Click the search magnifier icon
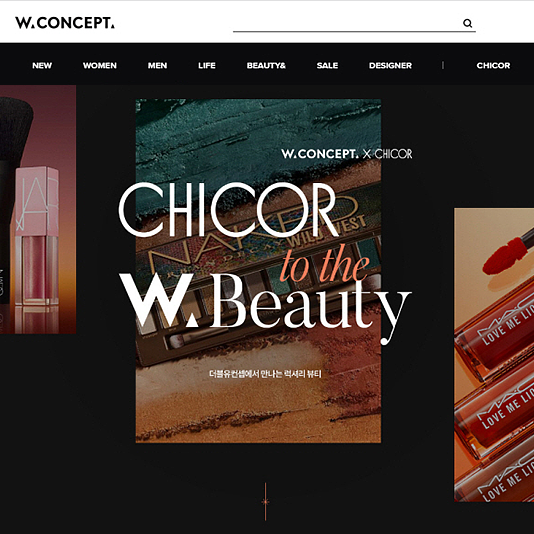534x534 pixels. (467, 23)
